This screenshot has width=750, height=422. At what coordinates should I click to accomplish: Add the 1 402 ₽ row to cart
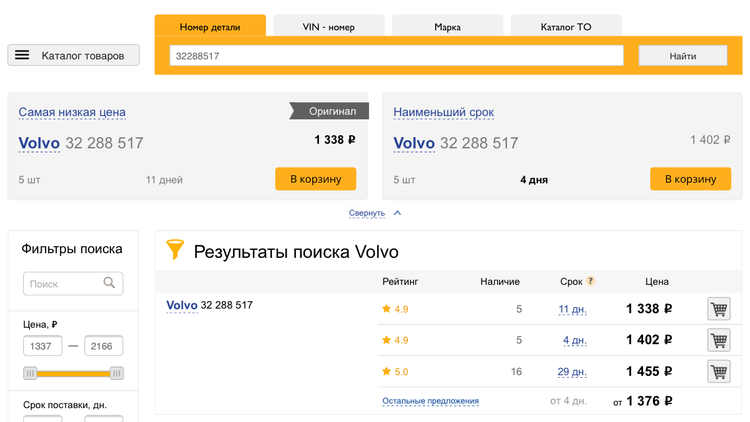coord(719,340)
